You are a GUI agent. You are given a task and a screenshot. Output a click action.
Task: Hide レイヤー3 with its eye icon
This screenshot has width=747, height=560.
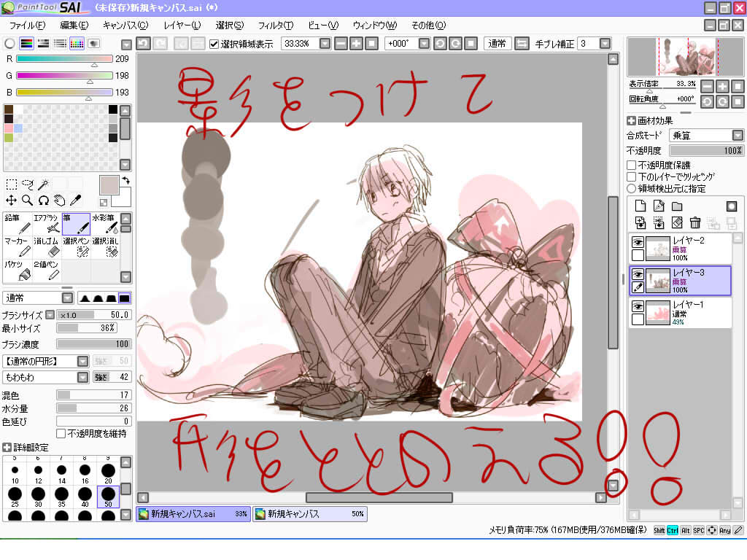638,274
